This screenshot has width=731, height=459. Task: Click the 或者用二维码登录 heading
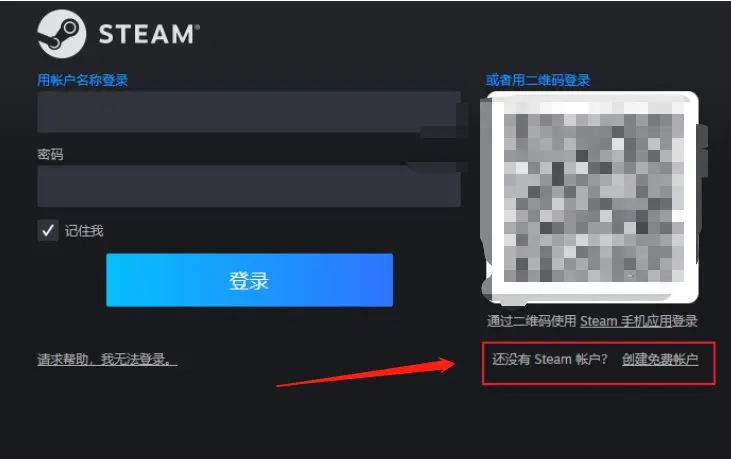(x=538, y=80)
